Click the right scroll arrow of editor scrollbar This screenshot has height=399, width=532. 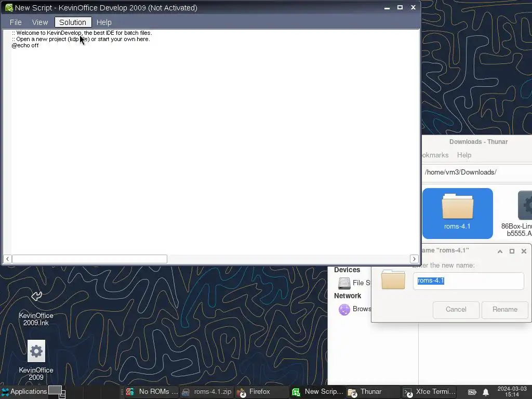pyautogui.click(x=414, y=259)
